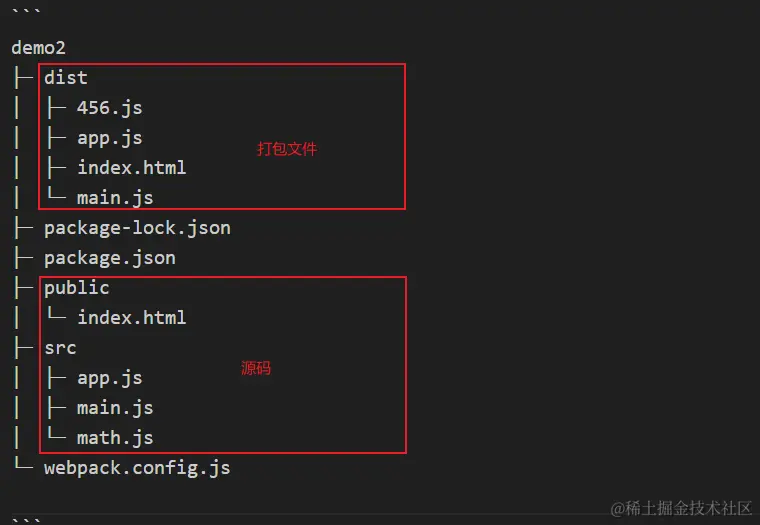Viewport: 760px width, 525px height.
Task: Click the tree branch before dist
Action: (x=22, y=77)
